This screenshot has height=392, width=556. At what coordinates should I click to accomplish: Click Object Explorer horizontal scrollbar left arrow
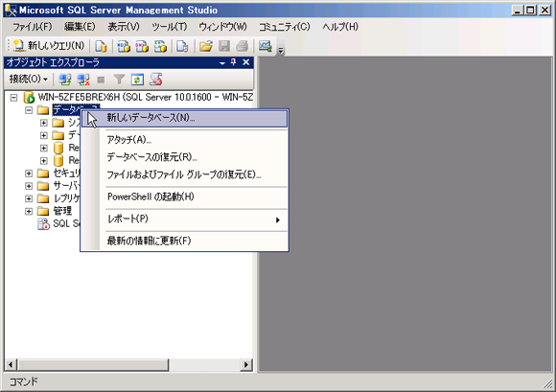[x=11, y=365]
